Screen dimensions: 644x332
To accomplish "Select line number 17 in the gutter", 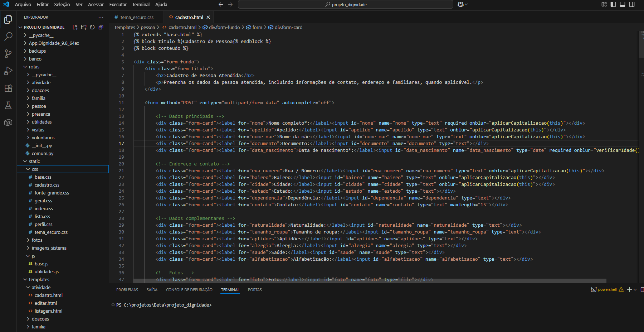I will [121, 143].
